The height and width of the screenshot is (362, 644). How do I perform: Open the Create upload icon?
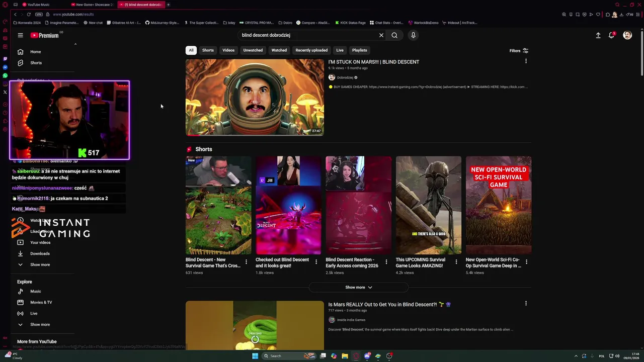(x=598, y=35)
